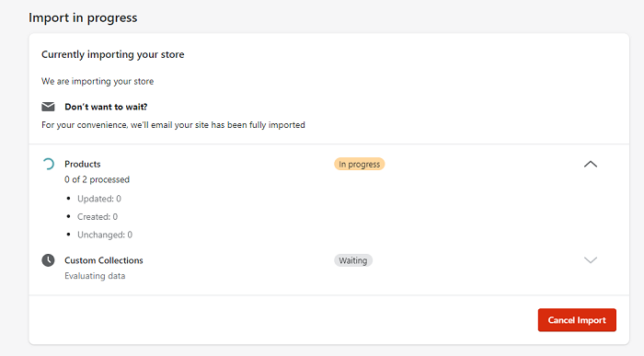644x356 pixels.
Task: Click the Products loading spinner icon
Action: coord(48,165)
